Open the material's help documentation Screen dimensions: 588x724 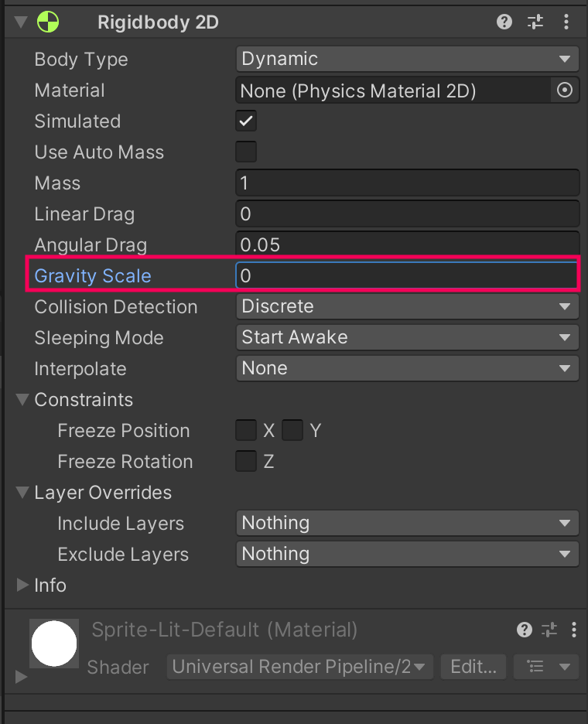[x=524, y=630]
